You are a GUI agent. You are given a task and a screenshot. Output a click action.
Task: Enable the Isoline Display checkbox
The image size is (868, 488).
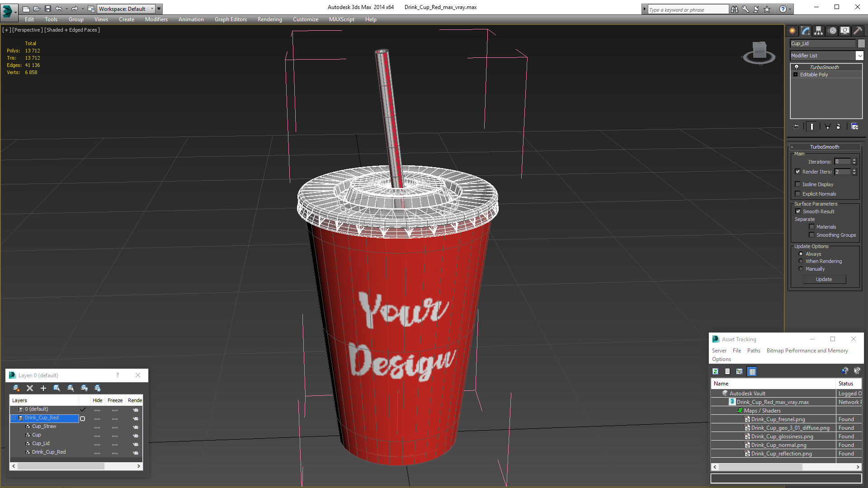[x=797, y=184]
